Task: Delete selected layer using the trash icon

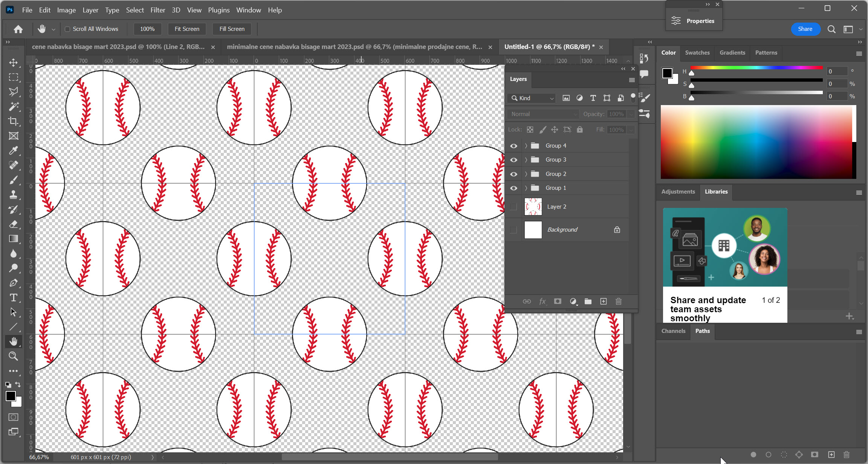Action: 618,301
